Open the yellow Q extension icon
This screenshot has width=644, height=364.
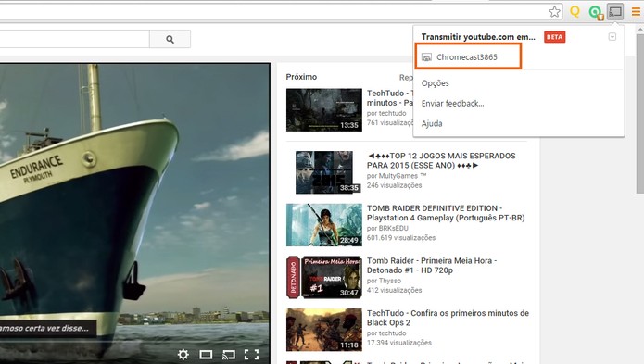pyautogui.click(x=575, y=11)
